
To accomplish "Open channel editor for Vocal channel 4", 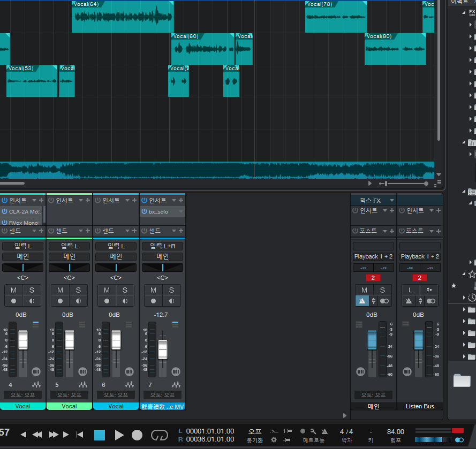I will (x=36, y=371).
